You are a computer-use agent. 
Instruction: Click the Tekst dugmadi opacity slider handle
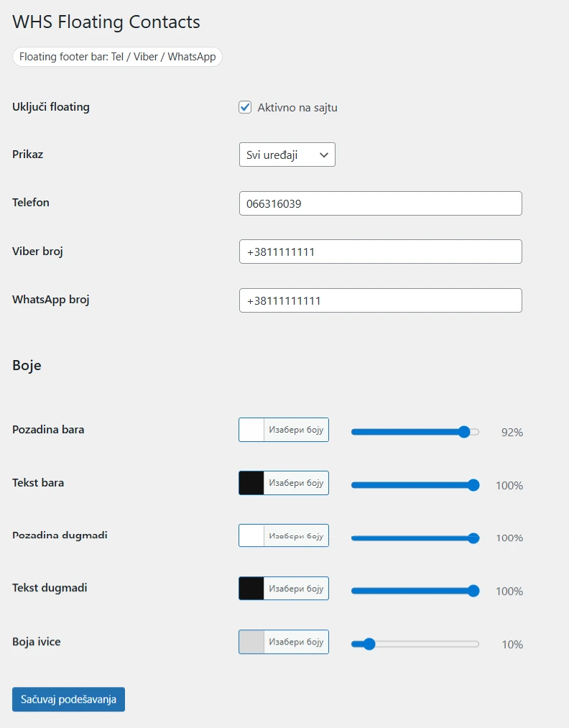tap(473, 591)
